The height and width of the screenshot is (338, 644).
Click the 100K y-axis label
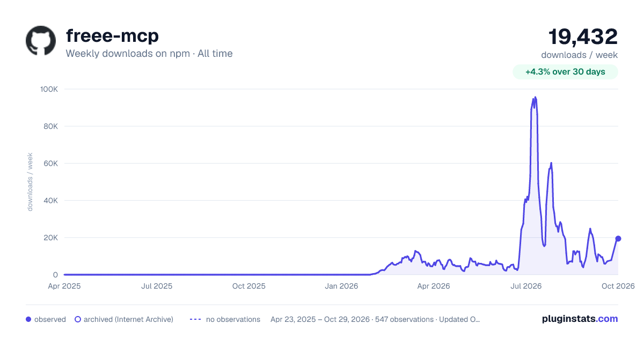tap(49, 89)
